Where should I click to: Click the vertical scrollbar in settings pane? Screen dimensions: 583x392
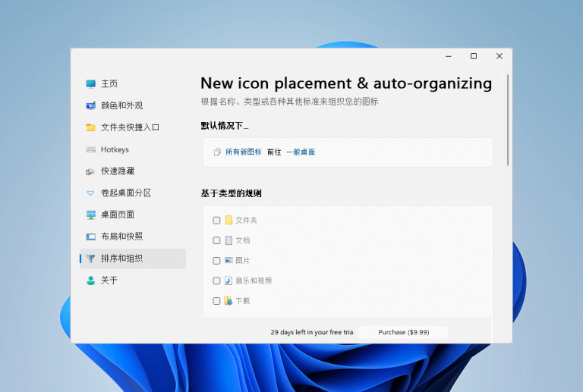tap(508, 120)
